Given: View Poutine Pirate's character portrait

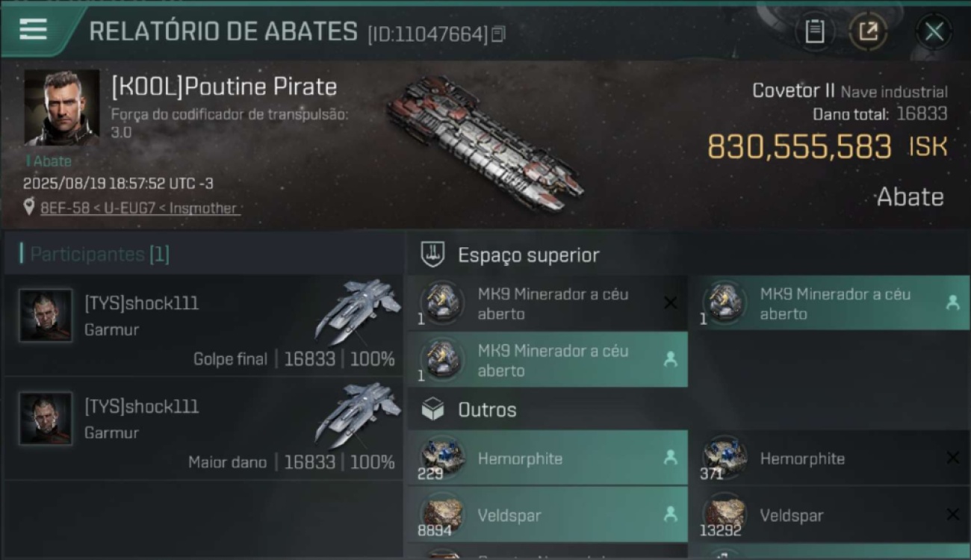Looking at the screenshot, I should 61,108.
